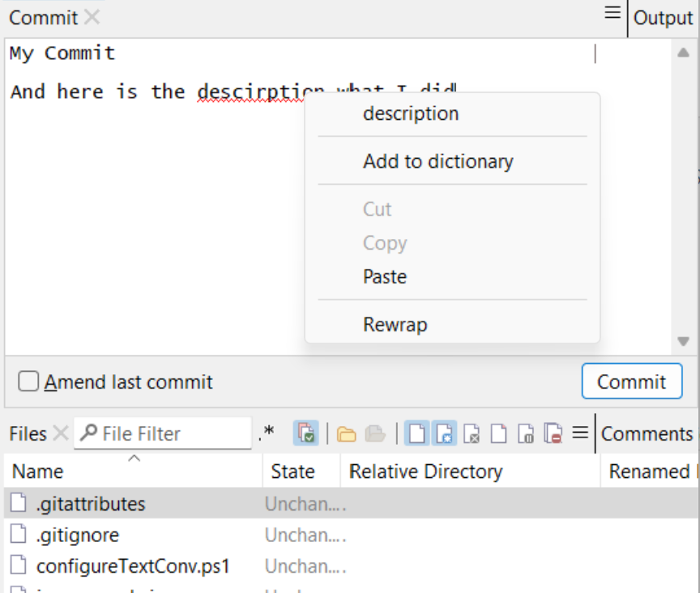
Task: Toggle the highlighted new-file filter icon
Action: point(443,433)
